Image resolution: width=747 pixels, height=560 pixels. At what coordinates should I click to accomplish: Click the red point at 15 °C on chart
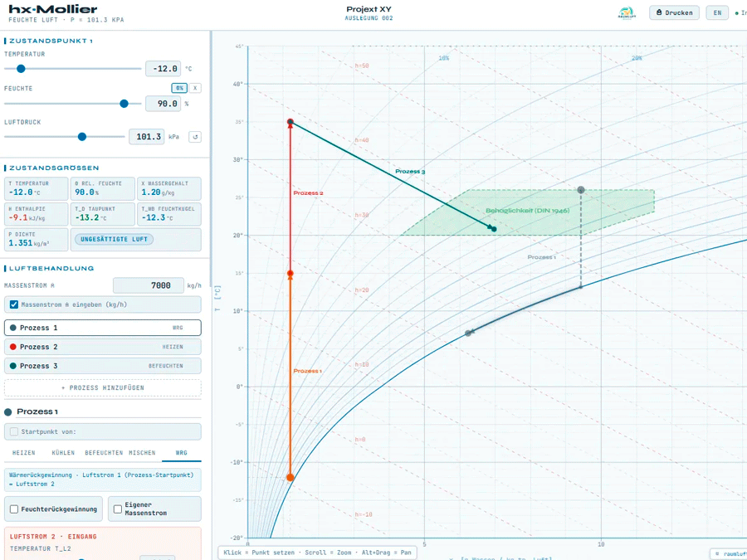pos(290,273)
